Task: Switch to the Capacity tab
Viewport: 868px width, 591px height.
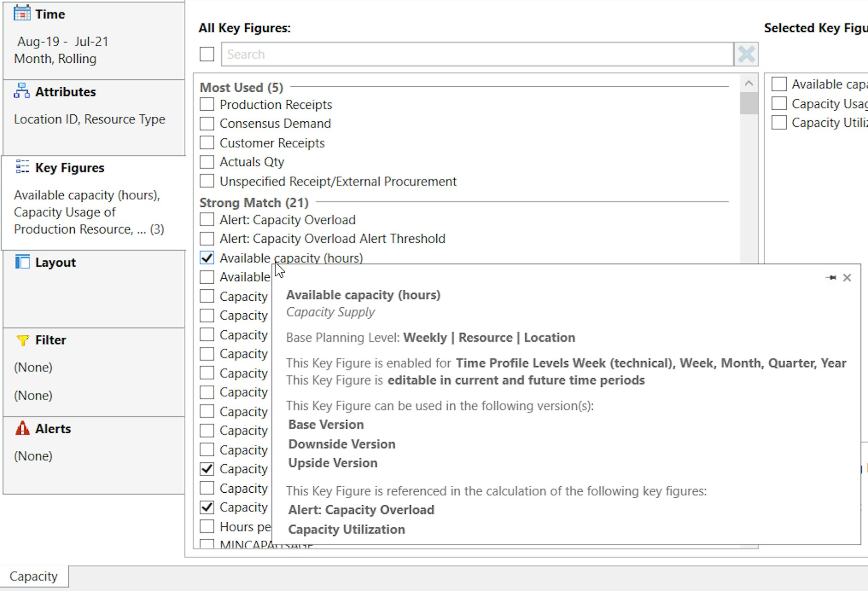Action: (x=33, y=576)
